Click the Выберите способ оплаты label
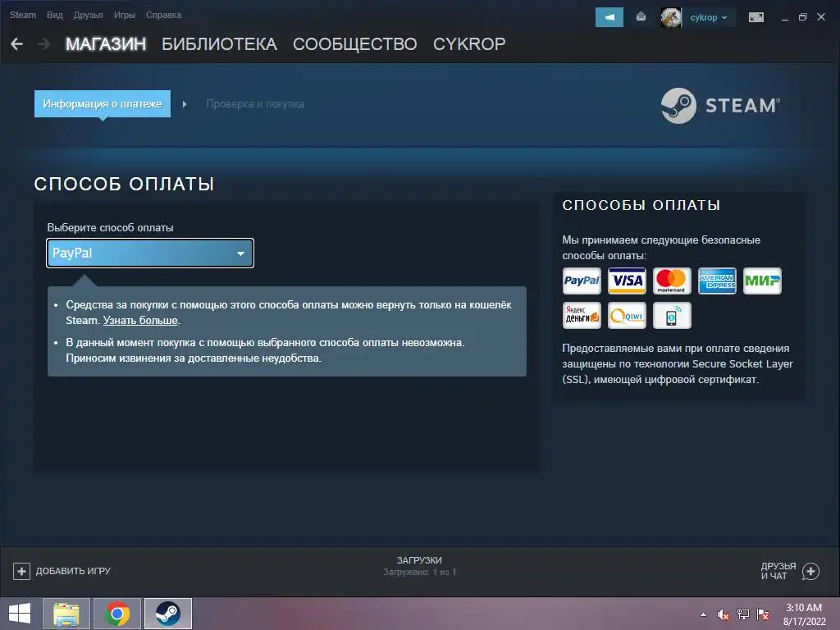 pos(111,228)
